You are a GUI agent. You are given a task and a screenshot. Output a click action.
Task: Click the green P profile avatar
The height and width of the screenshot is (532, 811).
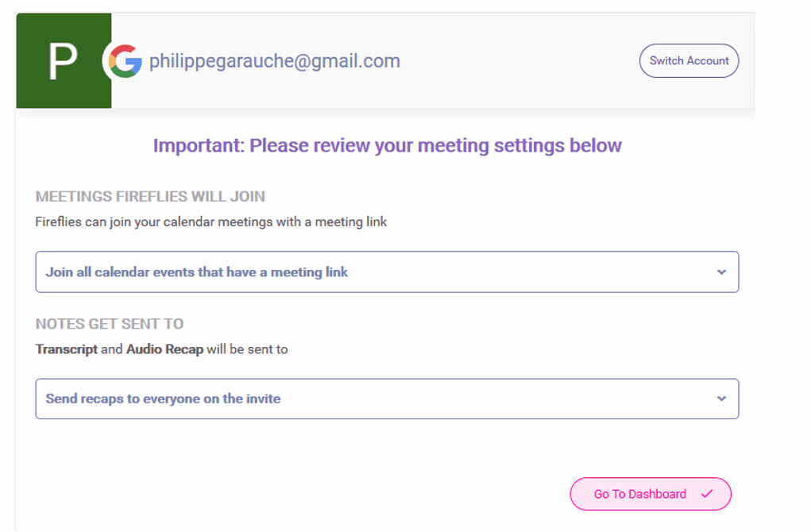tap(64, 60)
